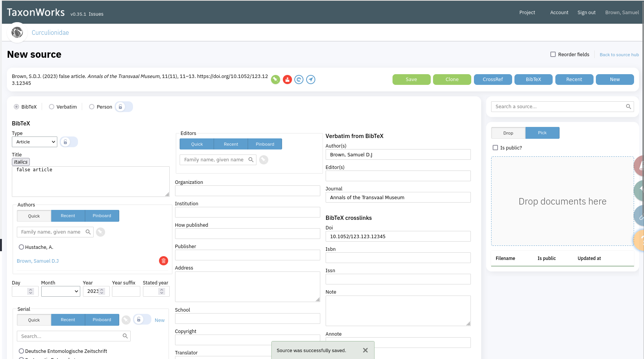This screenshot has height=359, width=644.
Task: Select the BibTeX radio option
Action: pyautogui.click(x=16, y=107)
